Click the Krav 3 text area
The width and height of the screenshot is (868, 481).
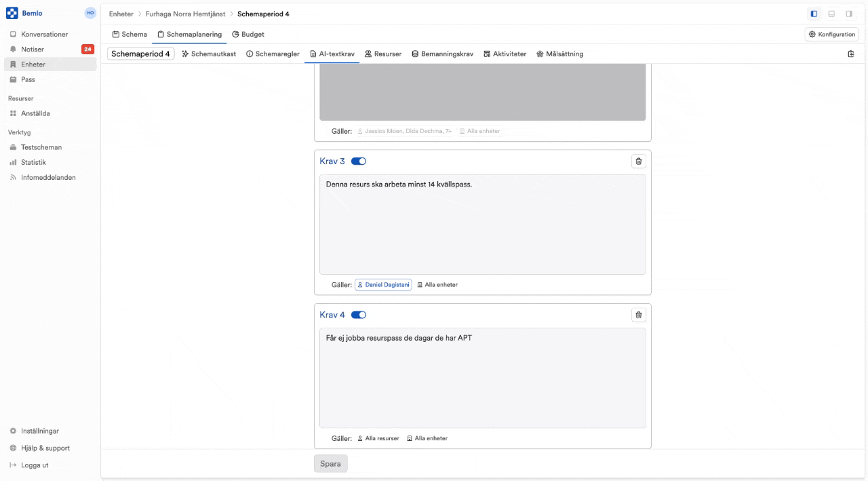(483, 225)
